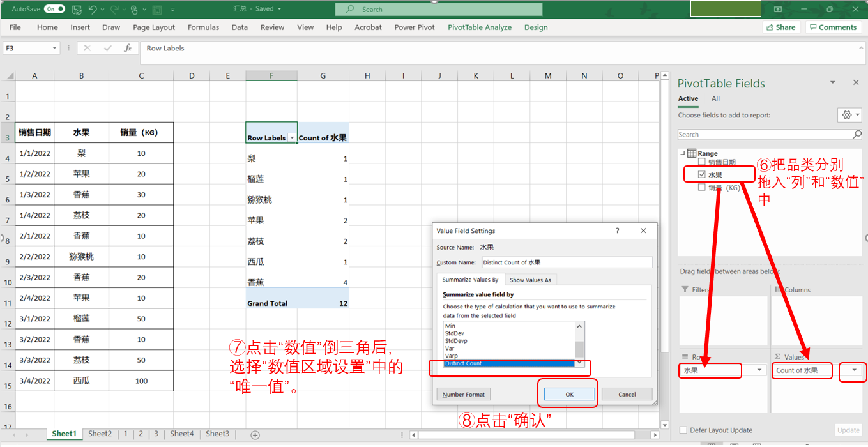Image resolution: width=868 pixels, height=447 pixels.
Task: Collapse the Range table node
Action: point(683,153)
